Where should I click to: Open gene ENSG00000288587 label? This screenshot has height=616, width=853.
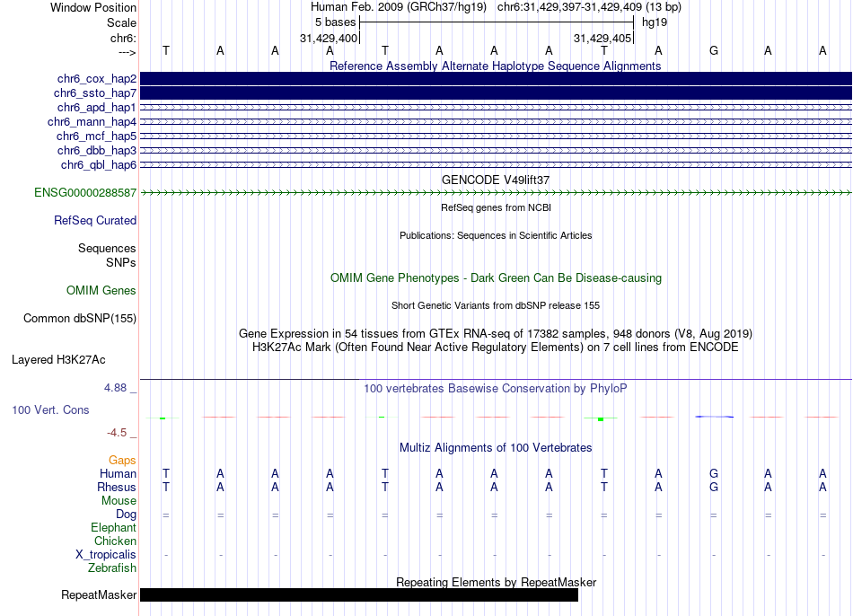85,193
